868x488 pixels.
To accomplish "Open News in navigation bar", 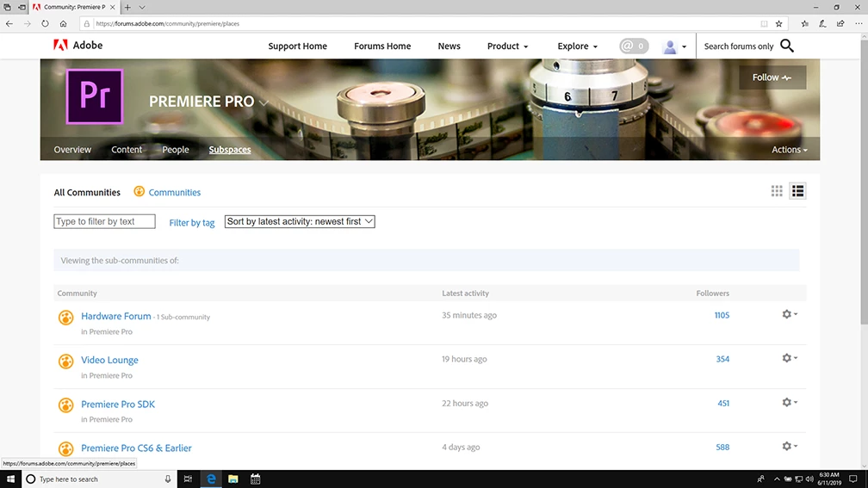I will [x=449, y=46].
